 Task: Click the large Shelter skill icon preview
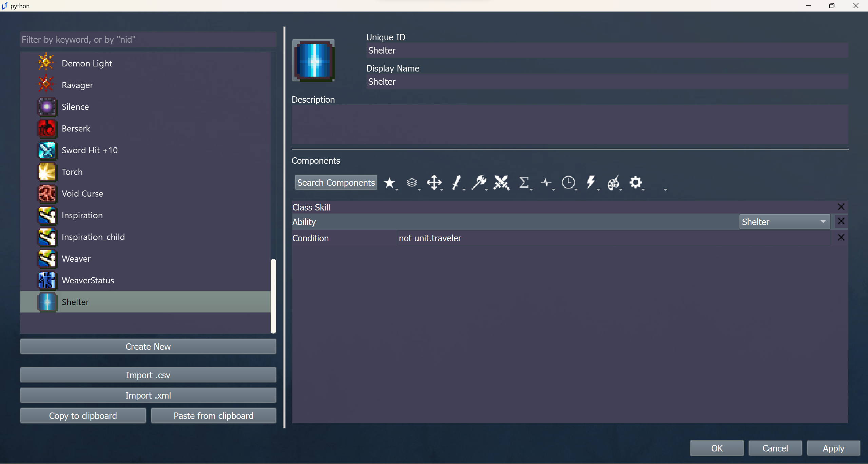click(313, 61)
